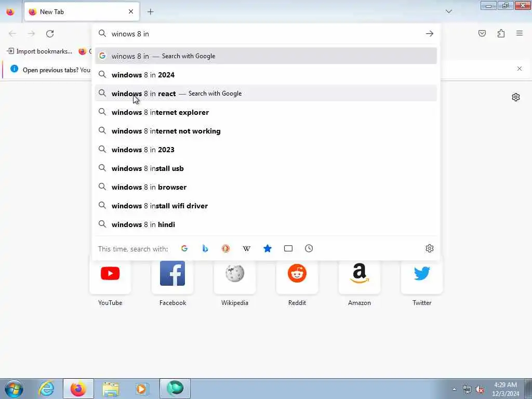Click Import bookmarks in bookmarks toolbar
Screen dimensions: 532x399
39,51
